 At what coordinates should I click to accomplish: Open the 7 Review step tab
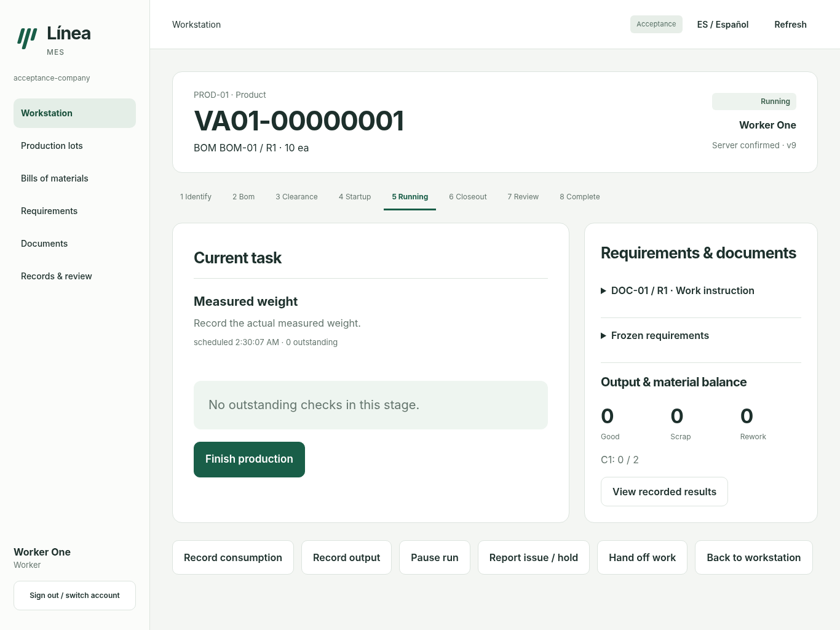[x=523, y=197]
